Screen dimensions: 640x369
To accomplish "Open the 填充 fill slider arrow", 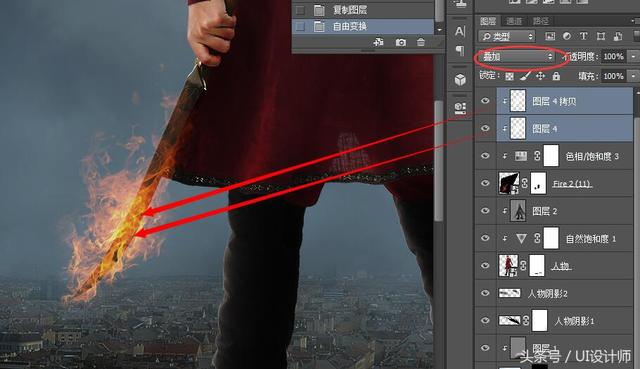I will point(634,76).
